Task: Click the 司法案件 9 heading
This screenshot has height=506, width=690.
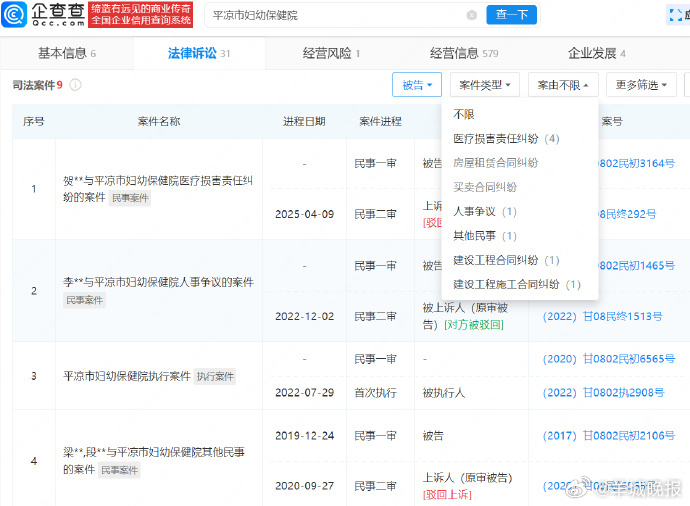Action: click(38, 85)
